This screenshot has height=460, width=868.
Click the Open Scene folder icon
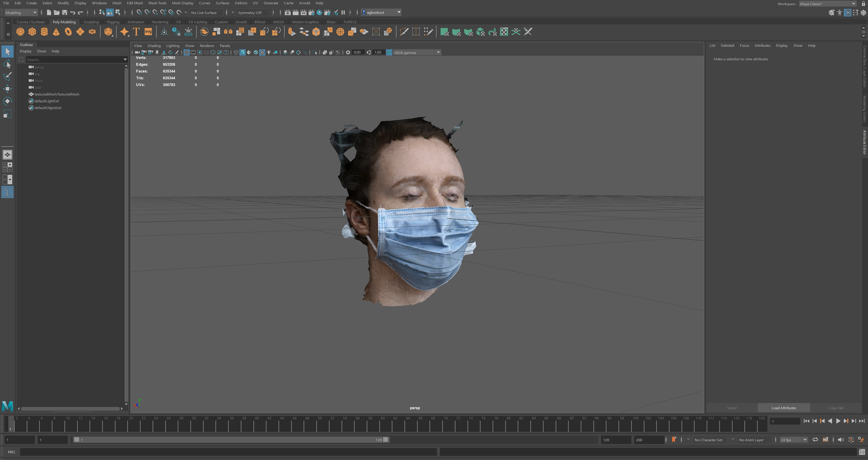point(56,12)
